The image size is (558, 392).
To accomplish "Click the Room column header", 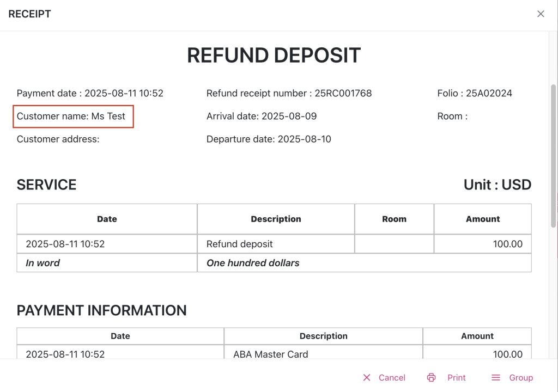I will (394, 219).
